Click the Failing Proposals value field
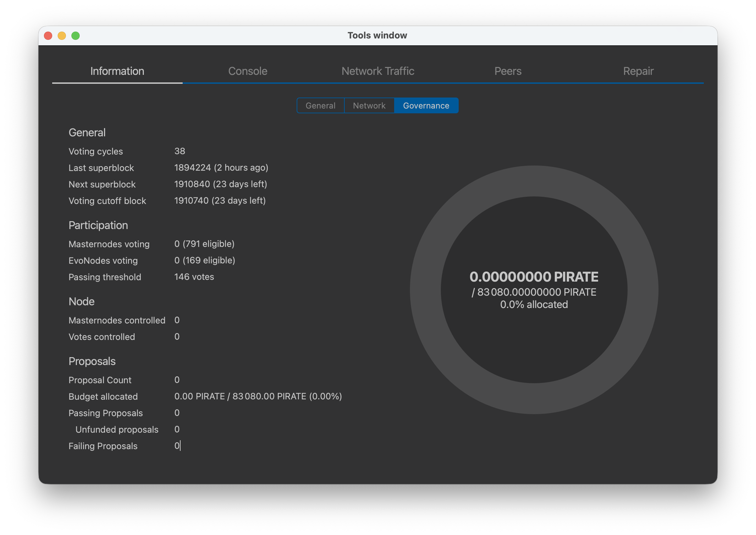This screenshot has height=535, width=756. coord(177,446)
